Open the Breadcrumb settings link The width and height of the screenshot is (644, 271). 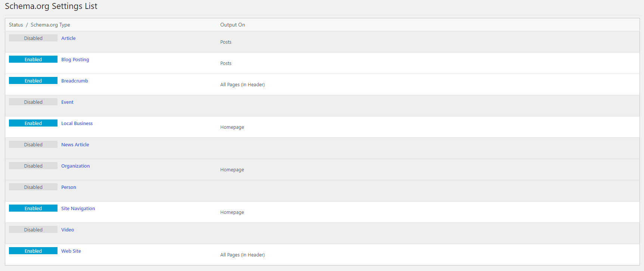tap(74, 80)
